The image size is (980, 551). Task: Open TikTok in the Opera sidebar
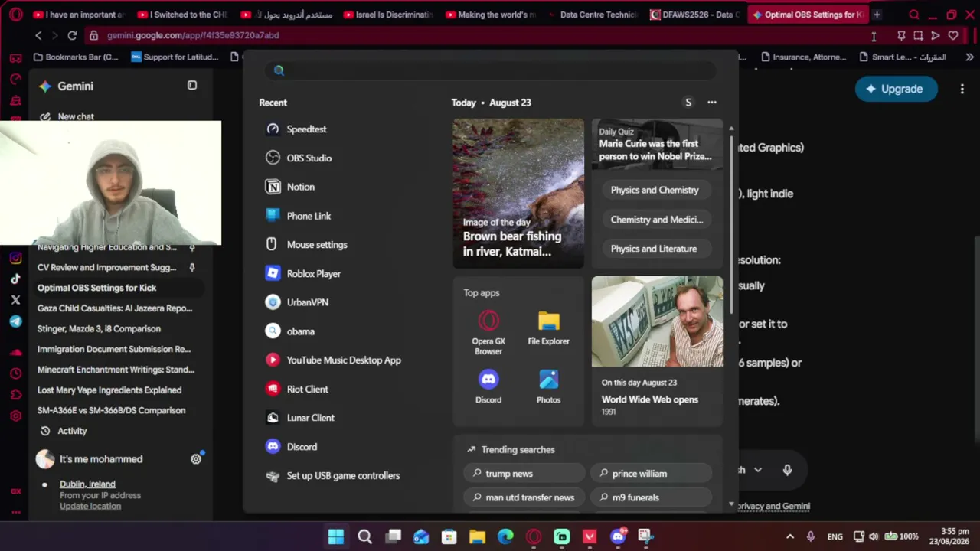click(x=15, y=279)
